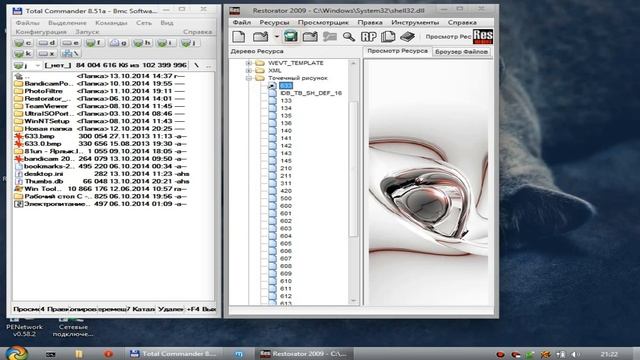Viewport: 640px width, 360px height.
Task: Click drive k button in Total Commander
Action: [x=23, y=53]
